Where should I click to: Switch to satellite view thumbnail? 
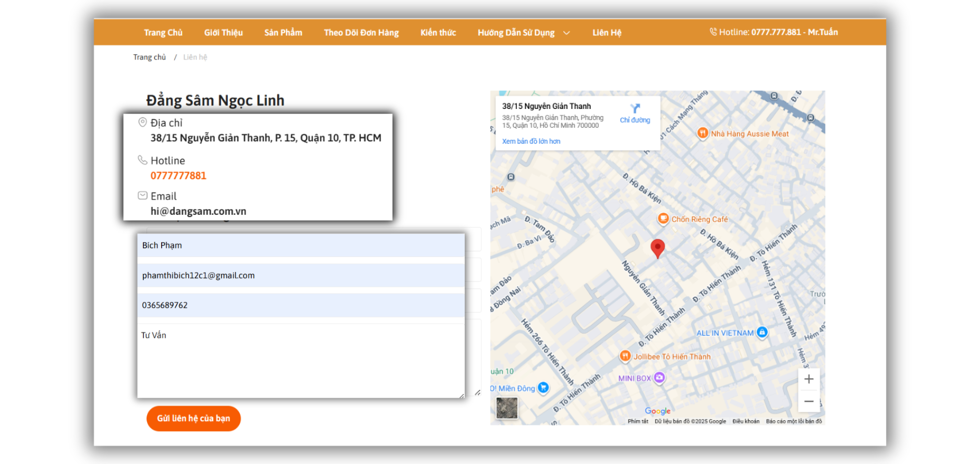pyautogui.click(x=506, y=408)
